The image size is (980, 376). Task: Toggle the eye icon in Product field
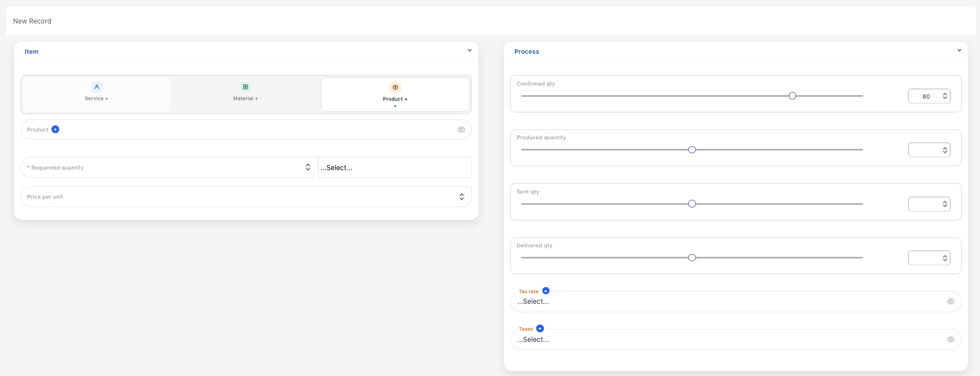[461, 130]
